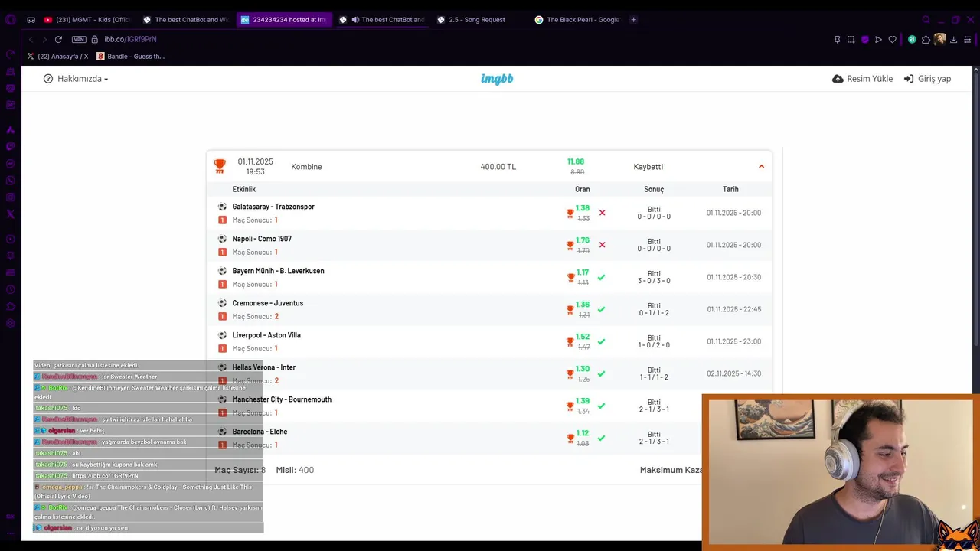
Task: Click red X next to Galatasaray odds
Action: tap(602, 213)
